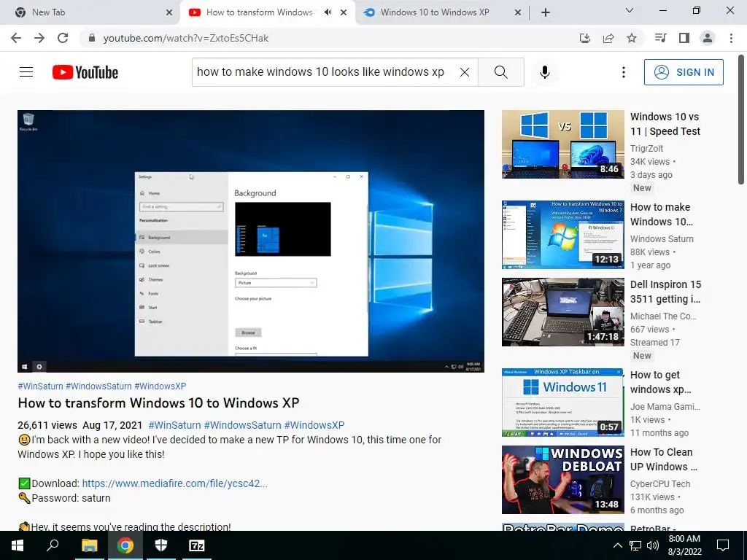Screen dimensions: 747x560
Task: Click the video player to pause
Action: (251, 241)
